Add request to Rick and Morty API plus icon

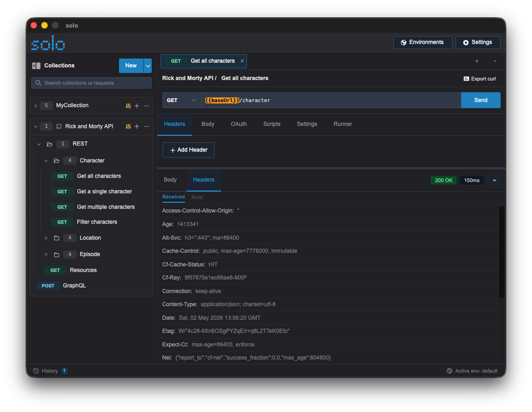[137, 126]
